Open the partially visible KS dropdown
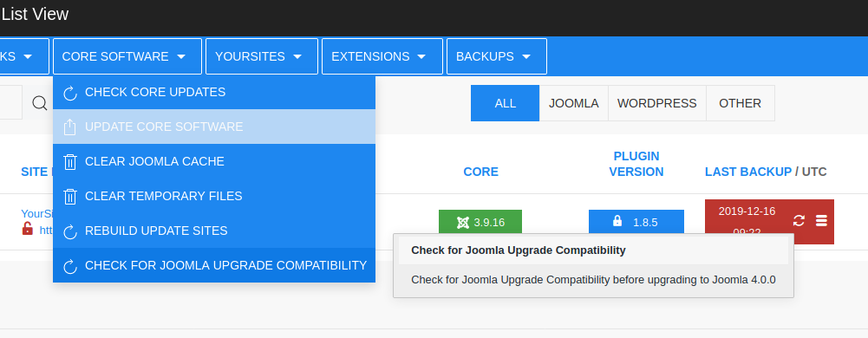Screen dimensions: 868x338 [24, 55]
